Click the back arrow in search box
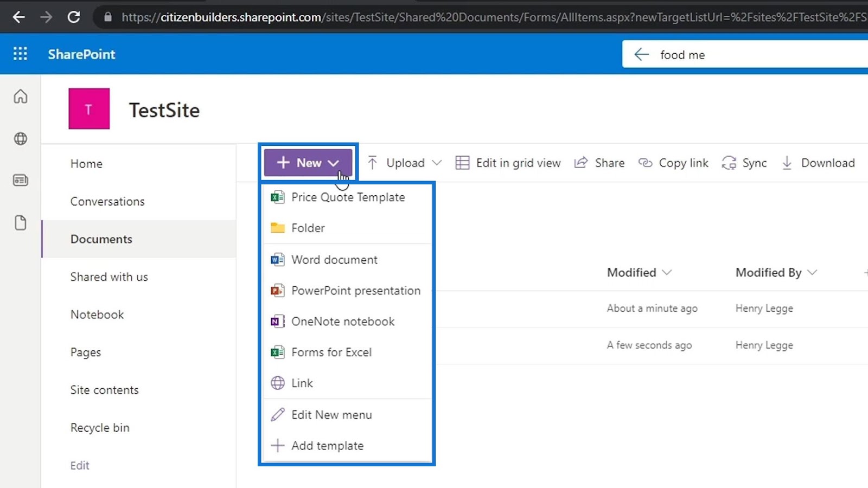The image size is (868, 488). pos(642,54)
